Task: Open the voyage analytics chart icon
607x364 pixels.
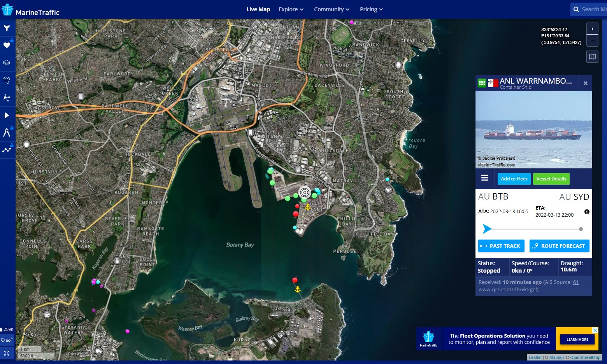Action: [7, 150]
